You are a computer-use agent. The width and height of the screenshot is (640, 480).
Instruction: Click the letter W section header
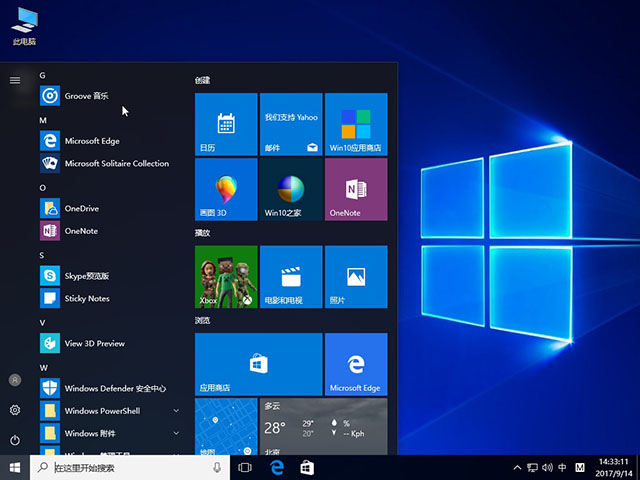coord(44,368)
